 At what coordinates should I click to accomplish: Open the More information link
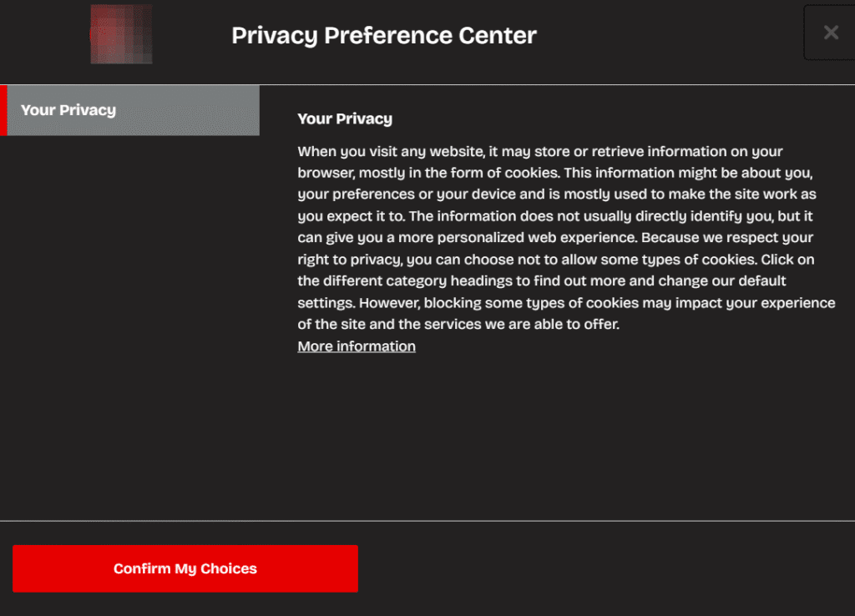357,346
